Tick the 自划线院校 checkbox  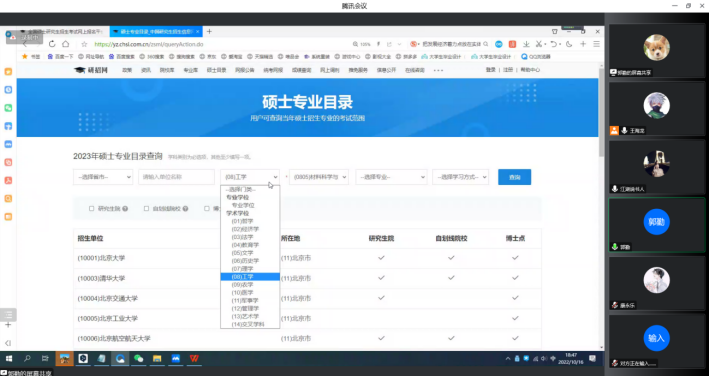coord(146,208)
